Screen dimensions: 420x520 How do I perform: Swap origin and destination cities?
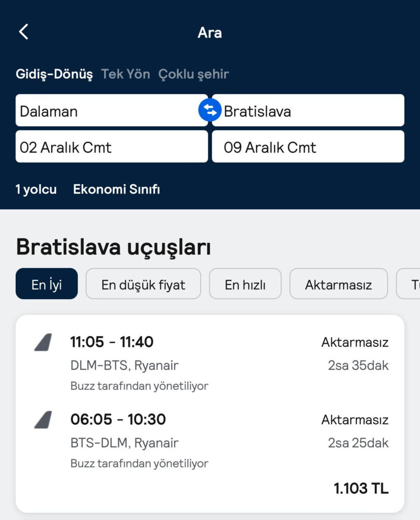click(x=210, y=110)
